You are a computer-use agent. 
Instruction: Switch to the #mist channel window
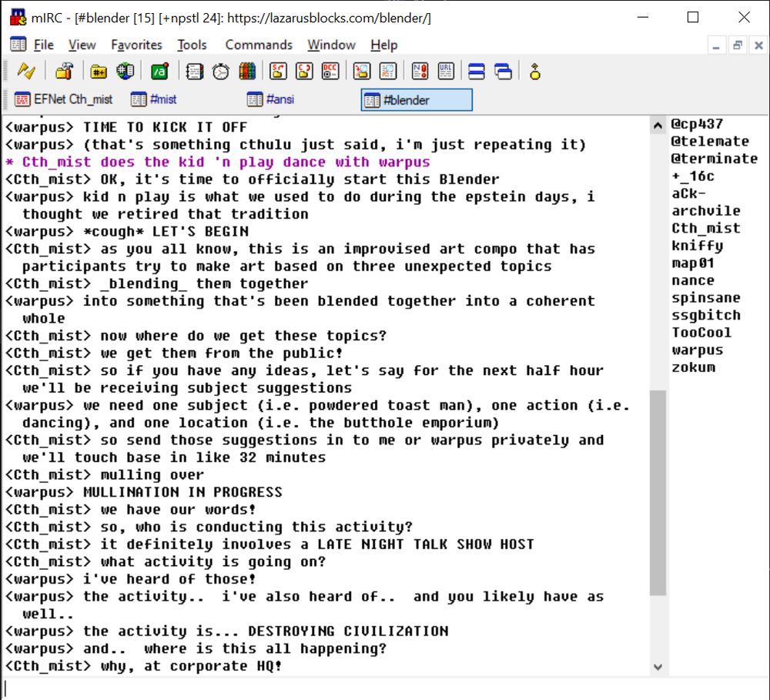coord(154,99)
